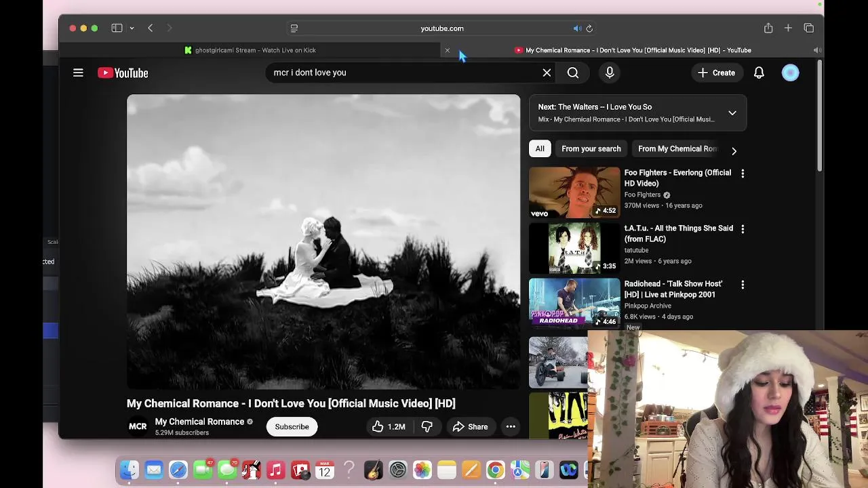Open Foo Fighters Everlong video title

677,178
